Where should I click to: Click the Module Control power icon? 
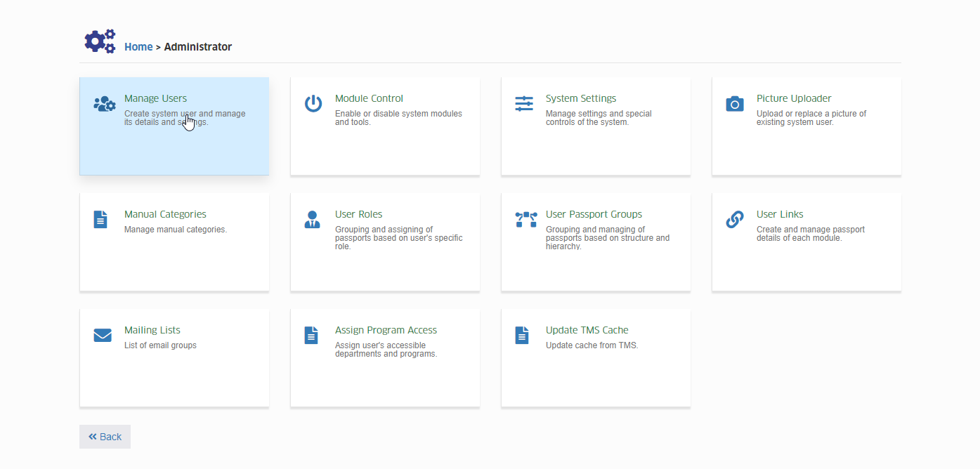313,104
